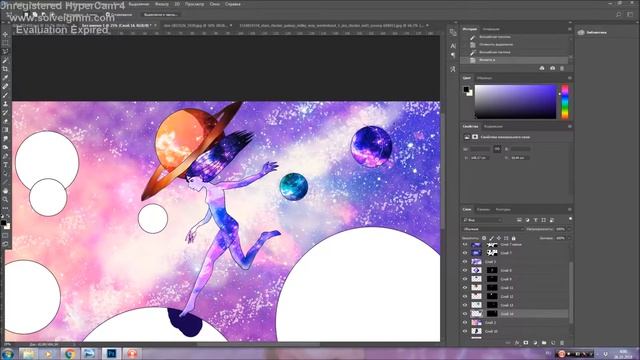
Task: Select the Clone Stamp tool
Action: [x=5, y=104]
